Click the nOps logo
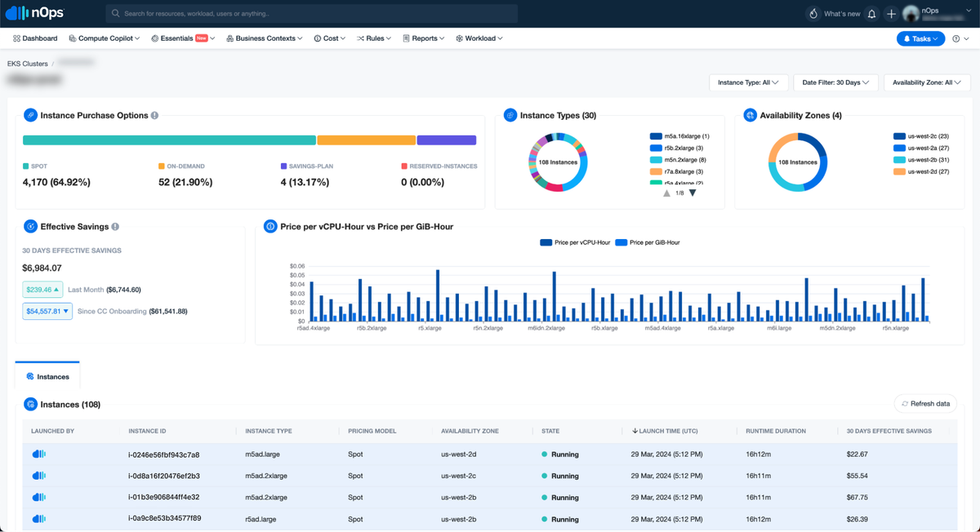This screenshot has height=532, width=980. pyautogui.click(x=35, y=13)
